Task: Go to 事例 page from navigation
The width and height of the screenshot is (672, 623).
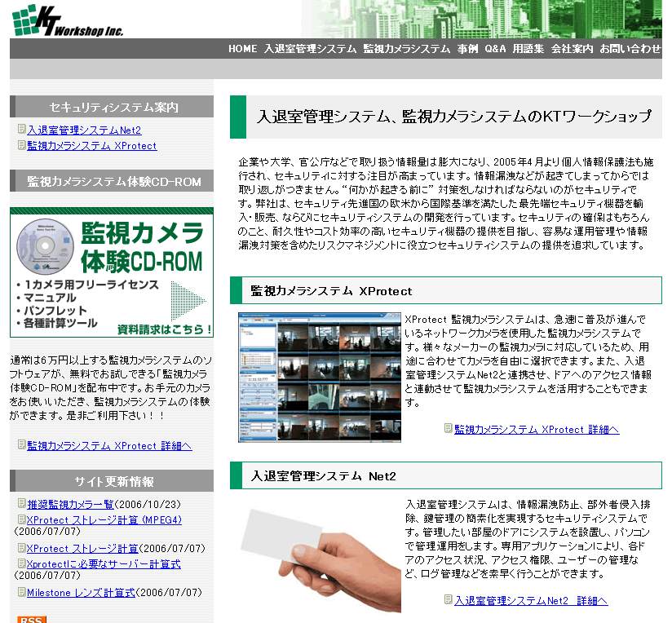Action: (x=467, y=49)
